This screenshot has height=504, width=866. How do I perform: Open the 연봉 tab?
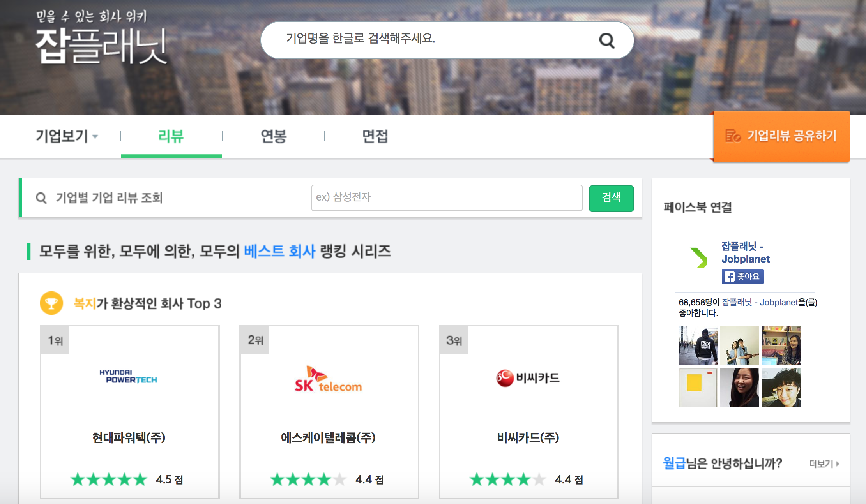coord(274,136)
